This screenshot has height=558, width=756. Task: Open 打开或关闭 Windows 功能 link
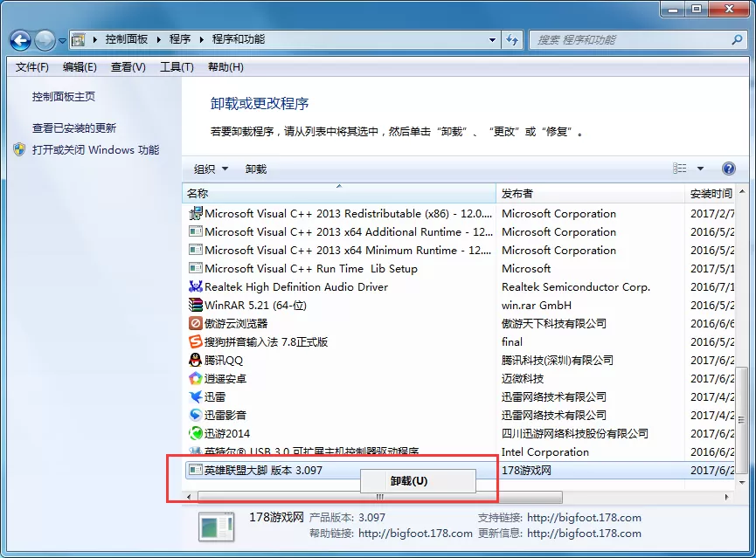point(95,150)
